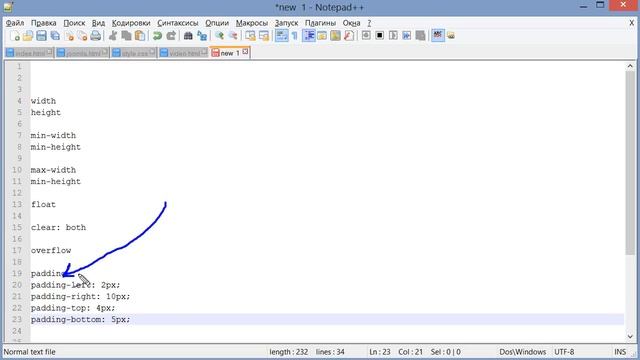
Task: Open the Окна menu
Action: (x=351, y=23)
